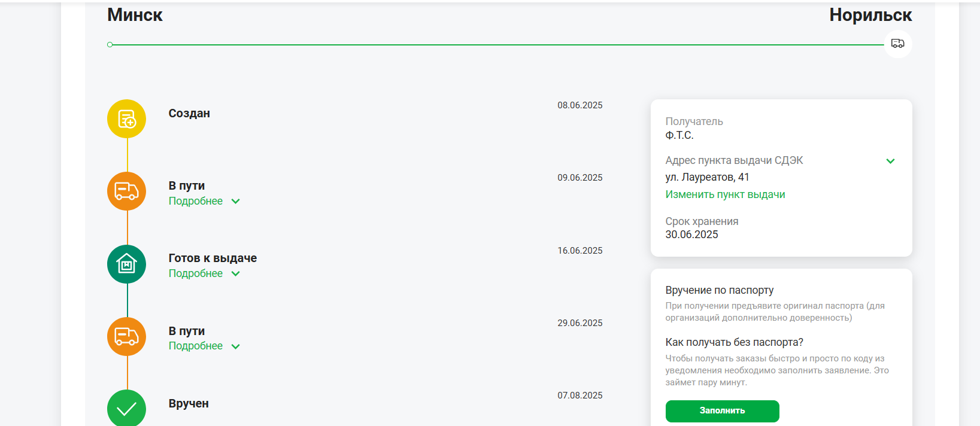Click the green 'Заполнить' button

[722, 411]
